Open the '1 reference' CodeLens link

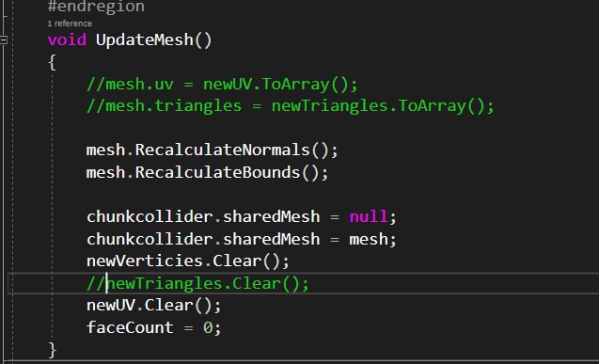(x=70, y=24)
